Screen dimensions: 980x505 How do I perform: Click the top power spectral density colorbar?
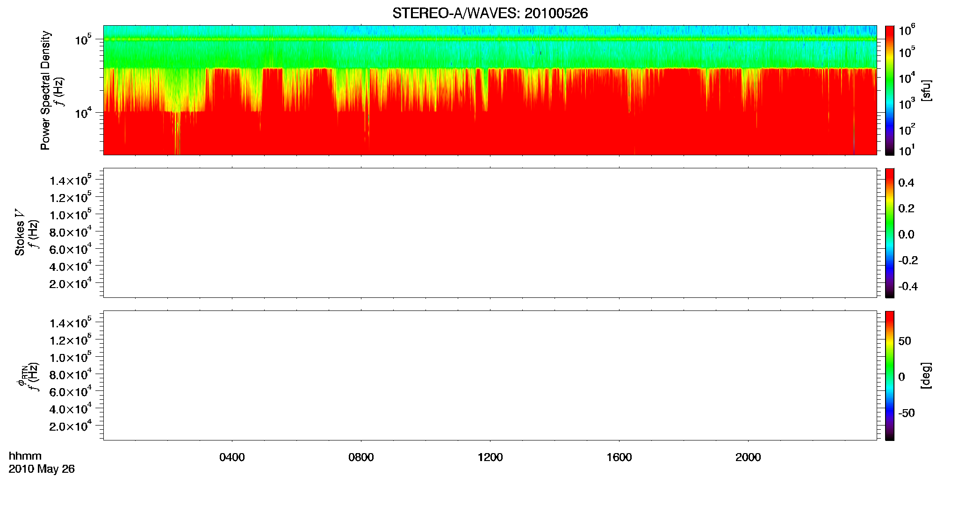tap(890, 90)
